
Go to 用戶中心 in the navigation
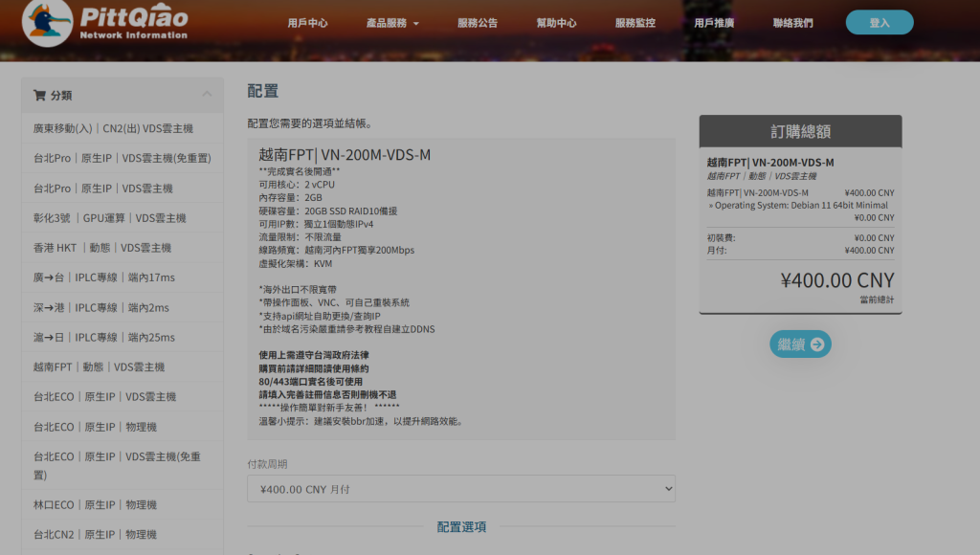click(x=307, y=23)
